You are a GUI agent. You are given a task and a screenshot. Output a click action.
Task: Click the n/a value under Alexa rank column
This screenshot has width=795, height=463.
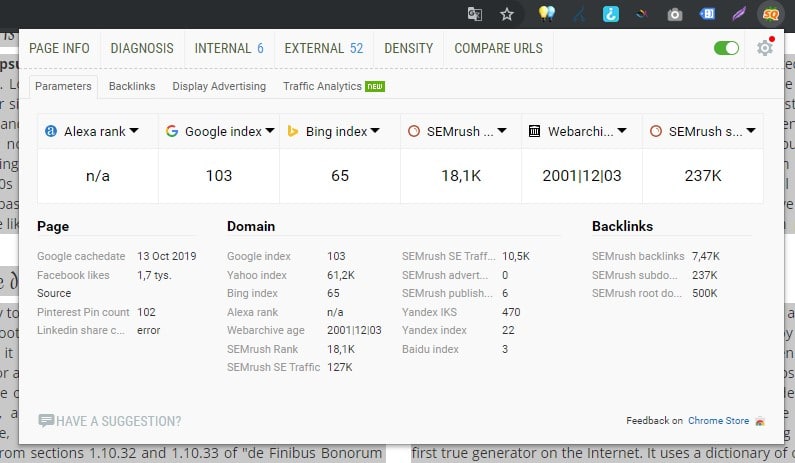98,175
